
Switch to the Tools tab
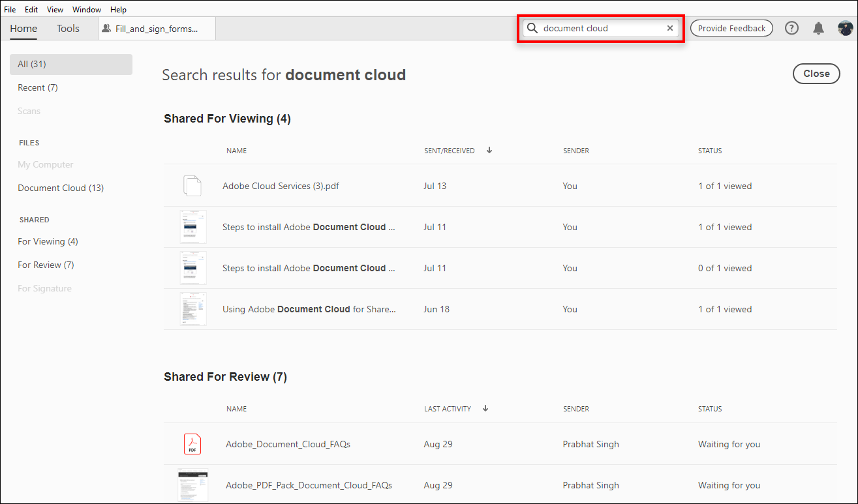[68, 28]
